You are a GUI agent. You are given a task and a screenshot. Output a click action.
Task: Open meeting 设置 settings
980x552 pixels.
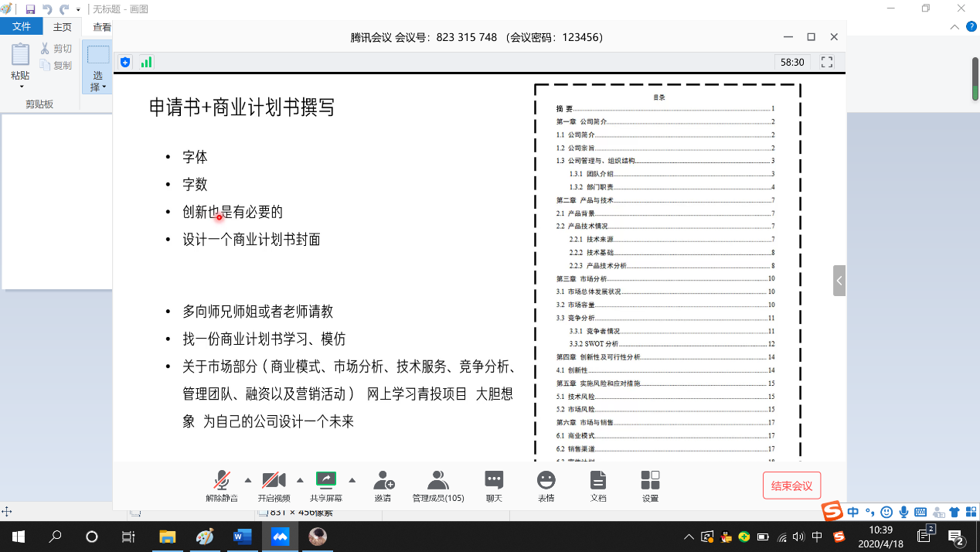click(650, 481)
